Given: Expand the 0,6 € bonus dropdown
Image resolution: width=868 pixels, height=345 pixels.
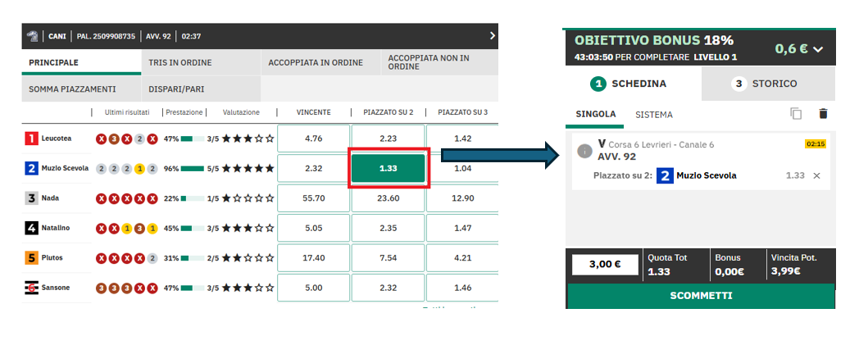Looking at the screenshot, I should 799,49.
